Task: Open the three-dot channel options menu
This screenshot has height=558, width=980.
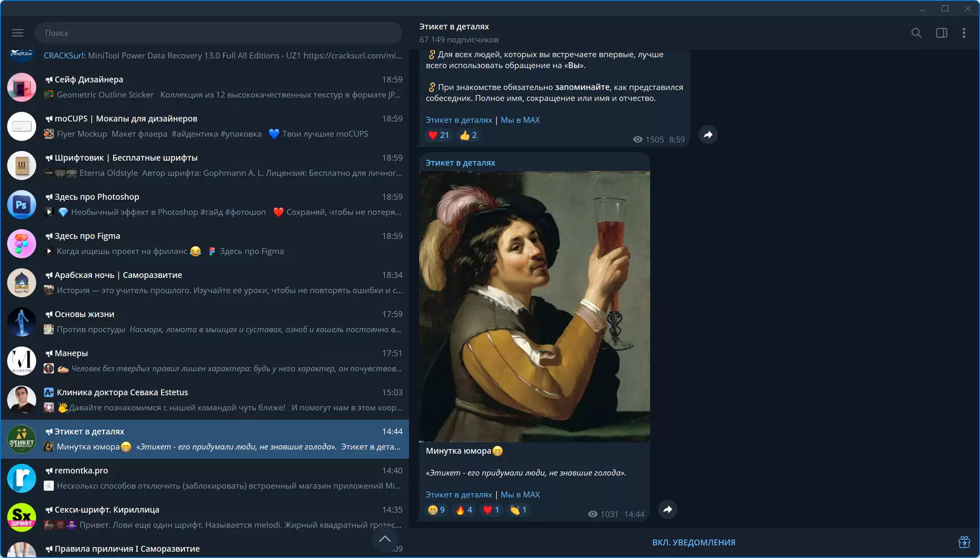Action: tap(964, 33)
